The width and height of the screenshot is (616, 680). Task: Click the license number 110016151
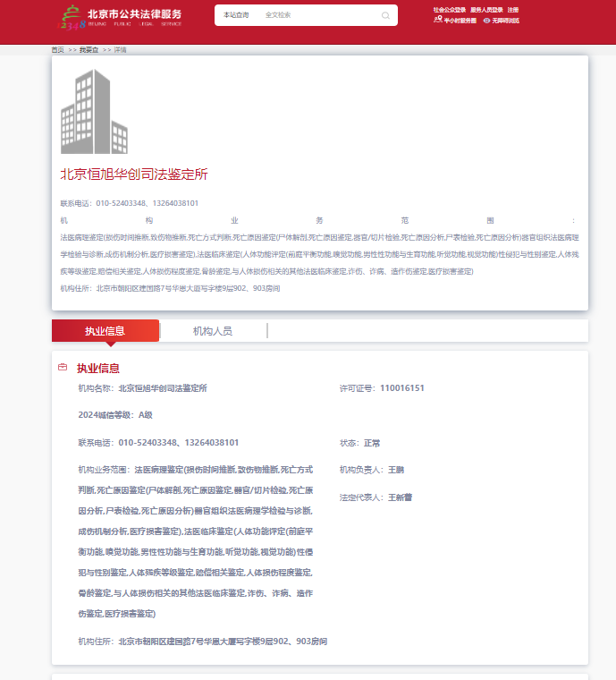tap(401, 388)
